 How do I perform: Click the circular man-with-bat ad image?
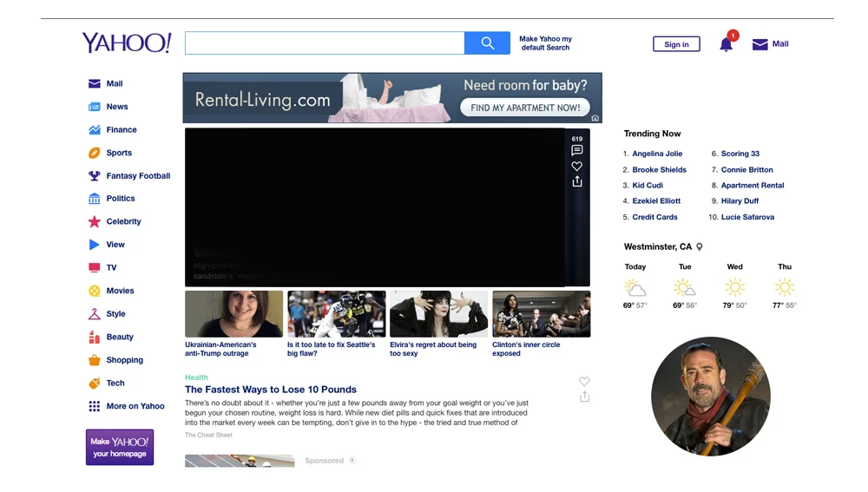click(711, 397)
